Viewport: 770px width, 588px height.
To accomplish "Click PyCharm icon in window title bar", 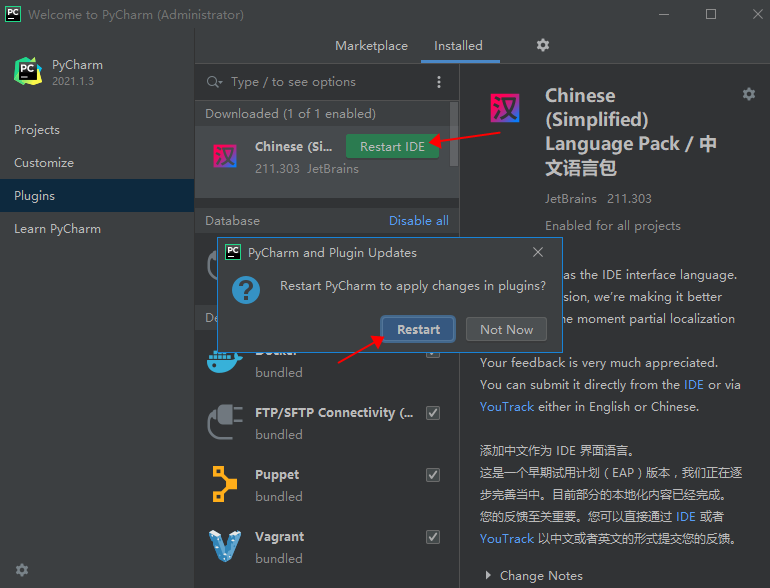I will coord(13,14).
